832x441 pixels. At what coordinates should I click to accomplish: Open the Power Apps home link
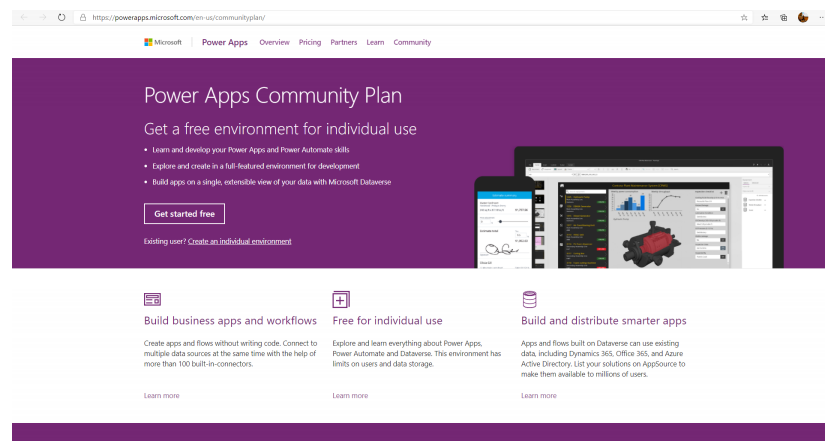pos(224,42)
